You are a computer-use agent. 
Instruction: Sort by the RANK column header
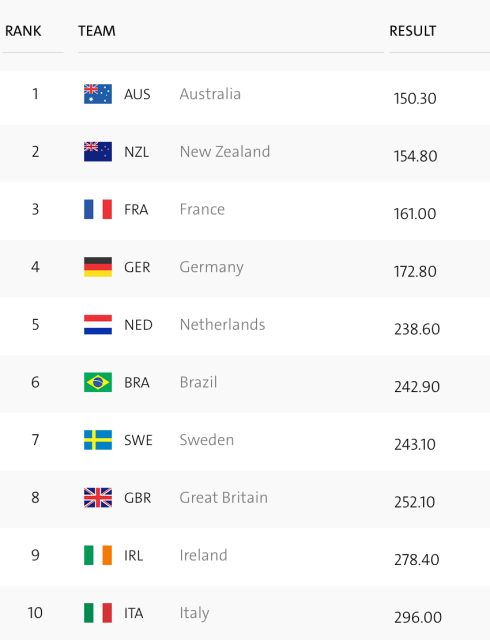[x=23, y=31]
